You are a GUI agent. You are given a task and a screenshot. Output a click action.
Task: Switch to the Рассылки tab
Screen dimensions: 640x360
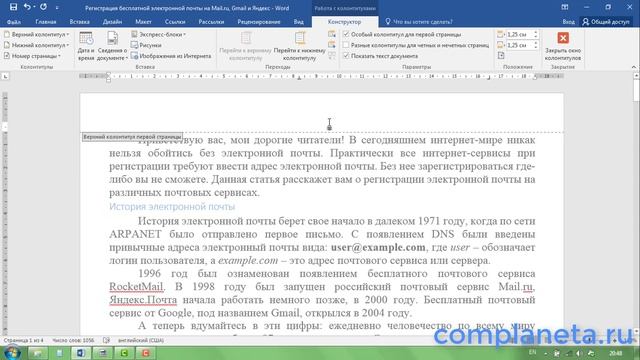[211, 22]
